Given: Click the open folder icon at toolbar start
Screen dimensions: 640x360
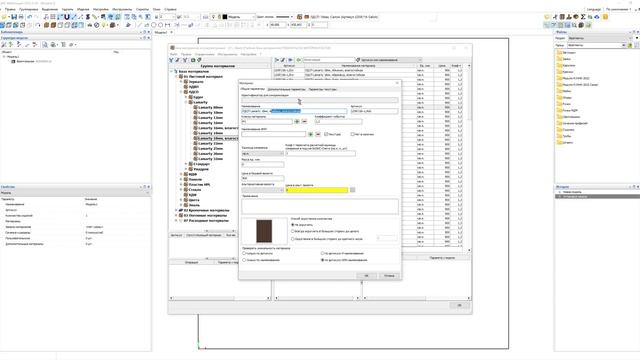Looking at the screenshot, I should [4, 17].
